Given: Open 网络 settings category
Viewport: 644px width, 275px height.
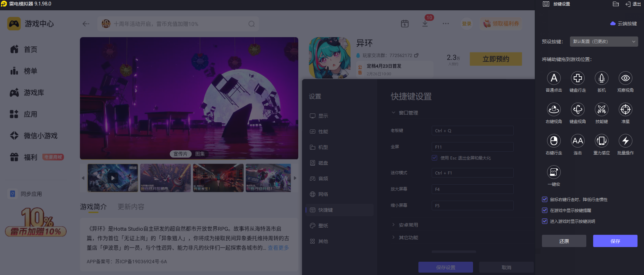Looking at the screenshot, I should [x=340, y=194].
